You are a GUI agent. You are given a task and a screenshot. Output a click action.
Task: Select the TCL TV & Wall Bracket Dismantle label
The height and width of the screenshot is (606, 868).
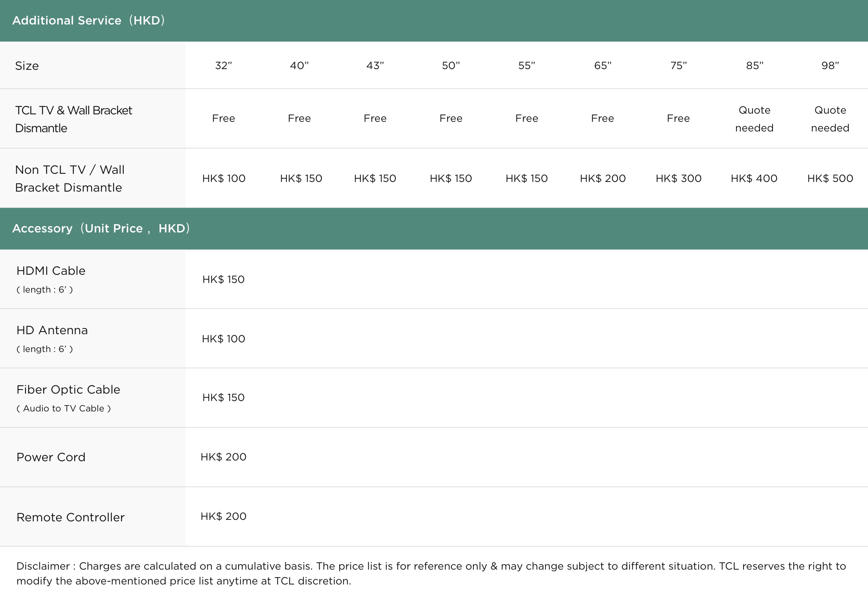73,119
